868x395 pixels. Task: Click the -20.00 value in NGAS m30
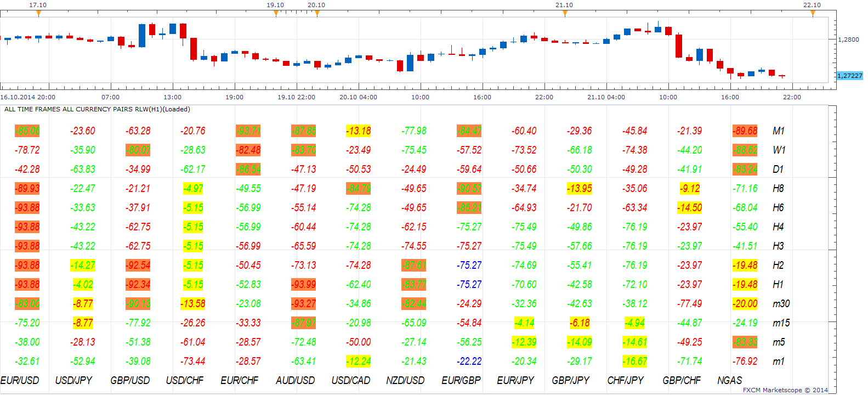[745, 304]
